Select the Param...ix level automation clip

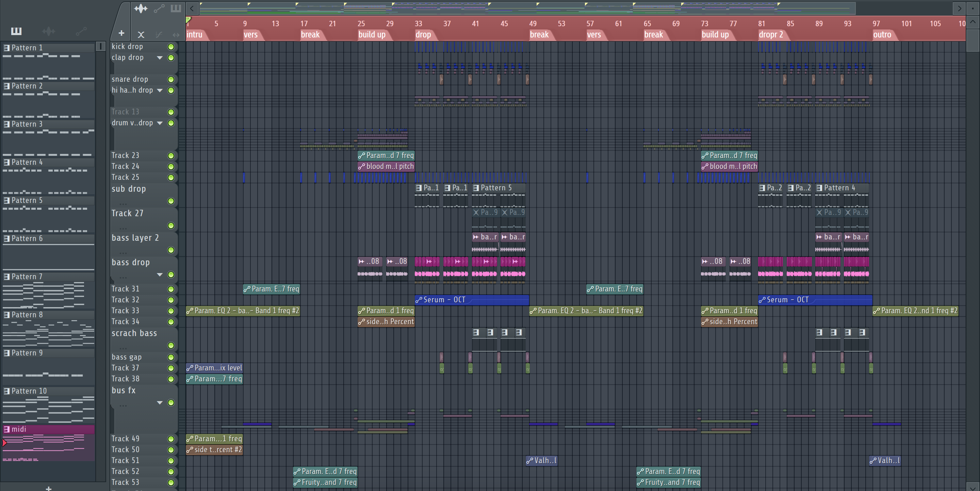coord(214,368)
